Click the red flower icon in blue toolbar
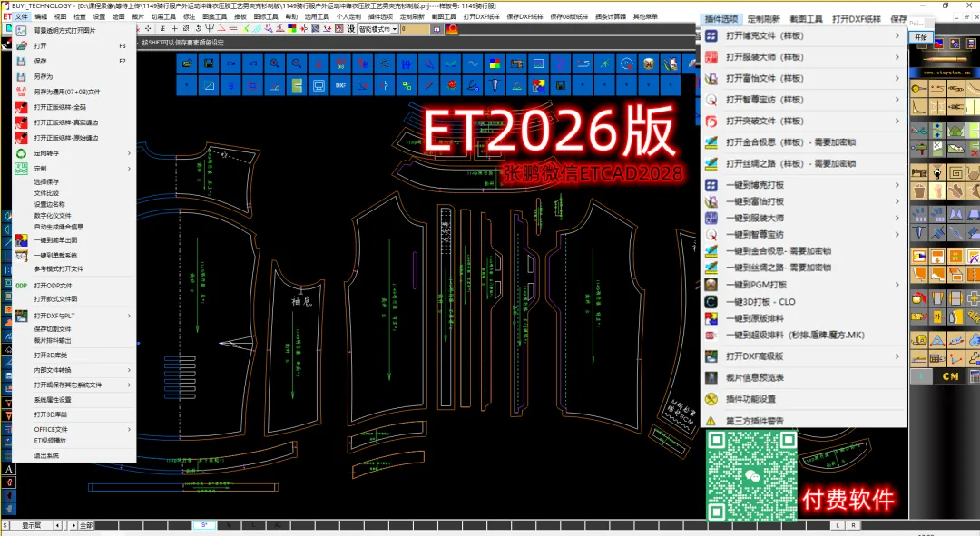Image resolution: width=980 pixels, height=536 pixels. point(451,85)
